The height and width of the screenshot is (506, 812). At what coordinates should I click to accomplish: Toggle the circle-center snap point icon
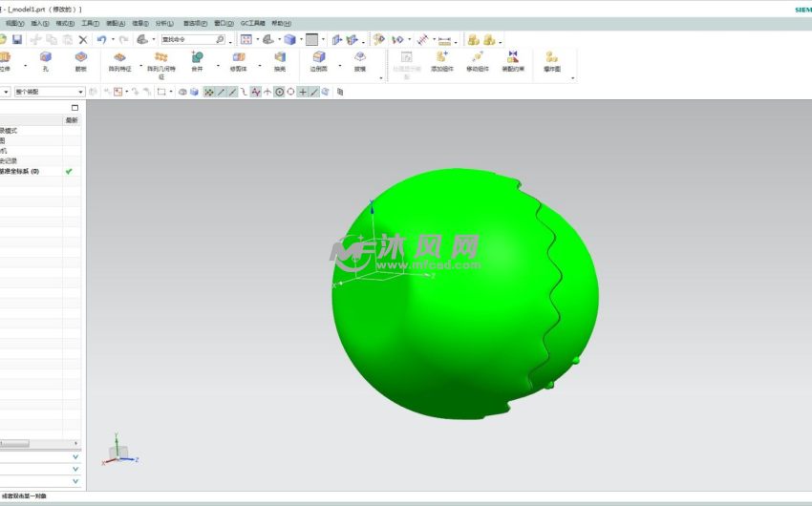[279, 92]
